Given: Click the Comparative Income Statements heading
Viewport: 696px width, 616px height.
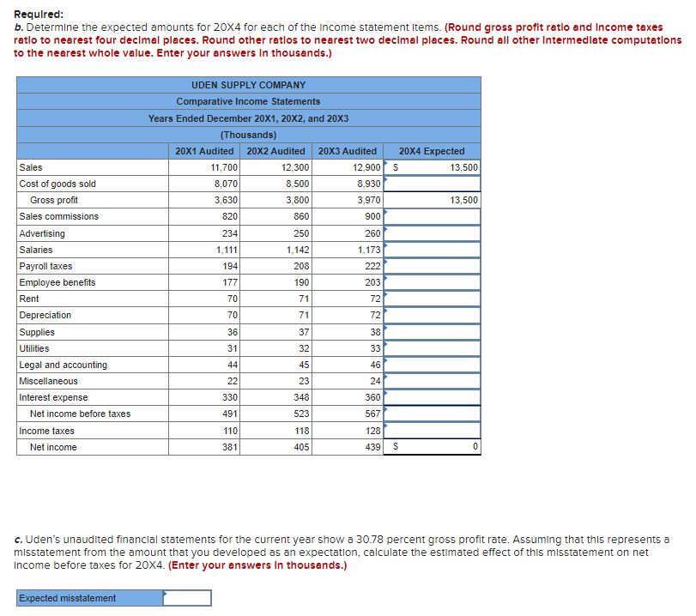Looking at the screenshot, I should tap(248, 101).
